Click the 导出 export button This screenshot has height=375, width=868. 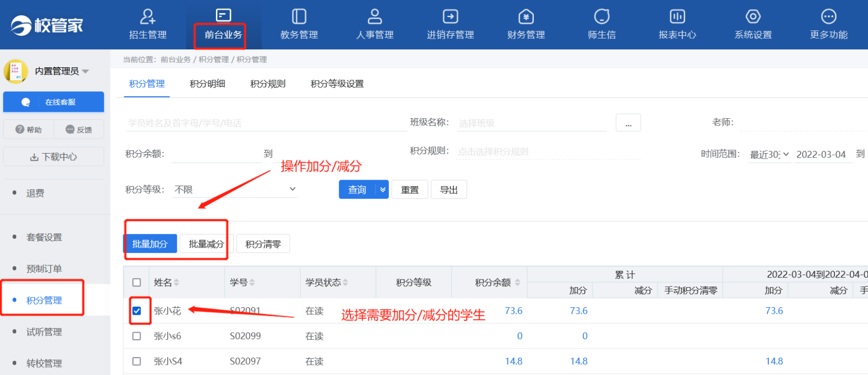click(x=449, y=189)
